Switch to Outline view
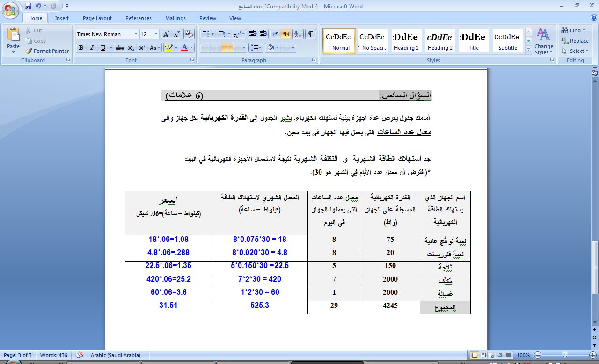 (499, 355)
